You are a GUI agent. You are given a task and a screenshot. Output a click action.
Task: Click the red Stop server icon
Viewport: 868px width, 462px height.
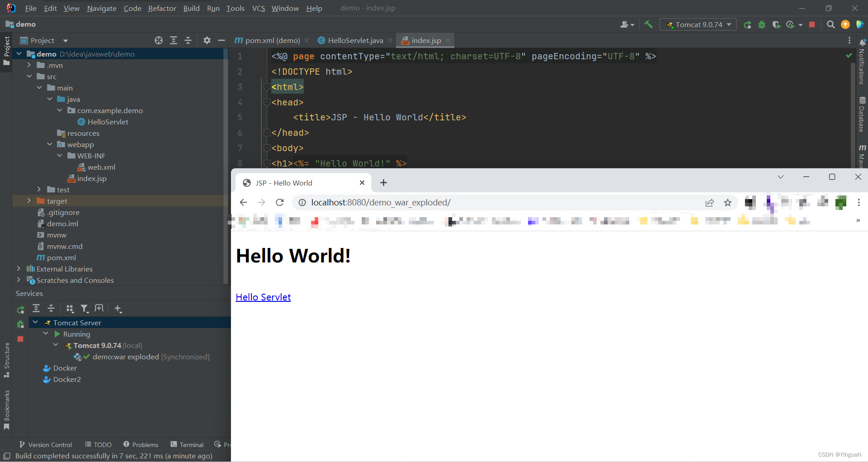(x=811, y=24)
